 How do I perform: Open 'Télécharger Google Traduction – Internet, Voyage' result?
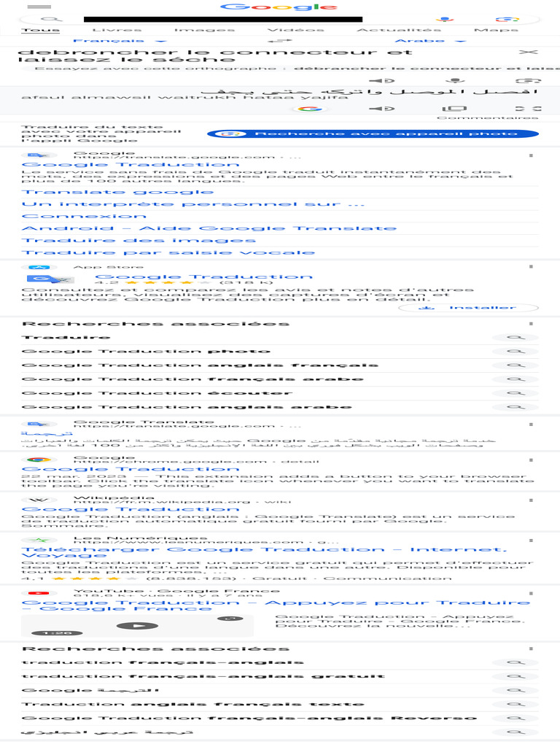point(264,553)
